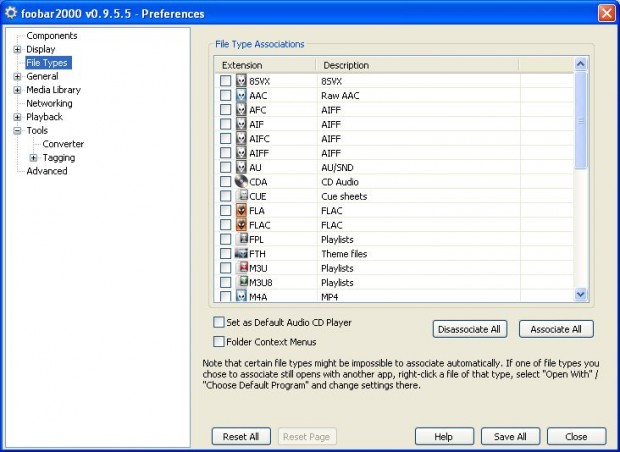Screen dimensions: 620x452
Task: Check the 8SVX extension checkbox
Action: click(x=225, y=81)
